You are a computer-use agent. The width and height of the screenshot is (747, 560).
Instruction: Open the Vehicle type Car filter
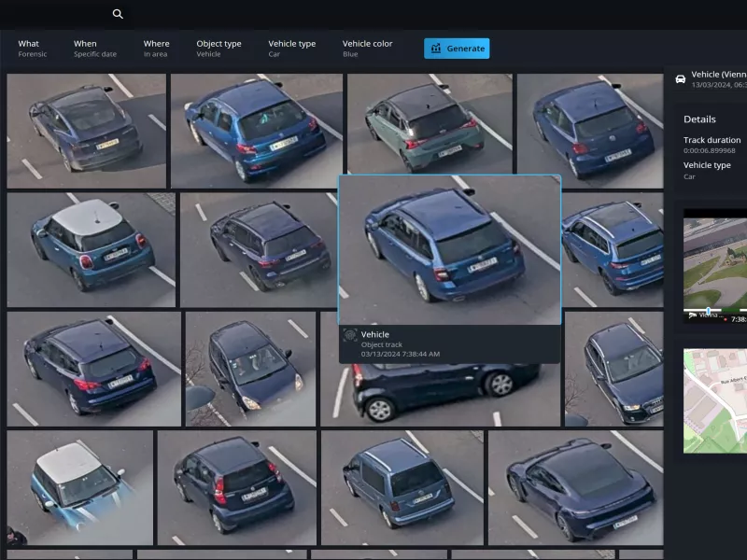tap(291, 49)
